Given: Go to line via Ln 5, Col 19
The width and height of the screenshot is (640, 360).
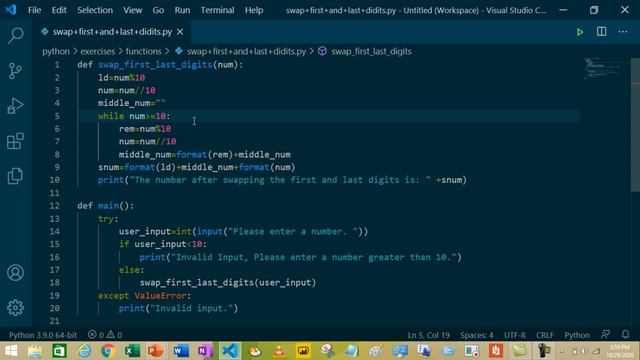Looking at the screenshot, I should tap(429, 335).
